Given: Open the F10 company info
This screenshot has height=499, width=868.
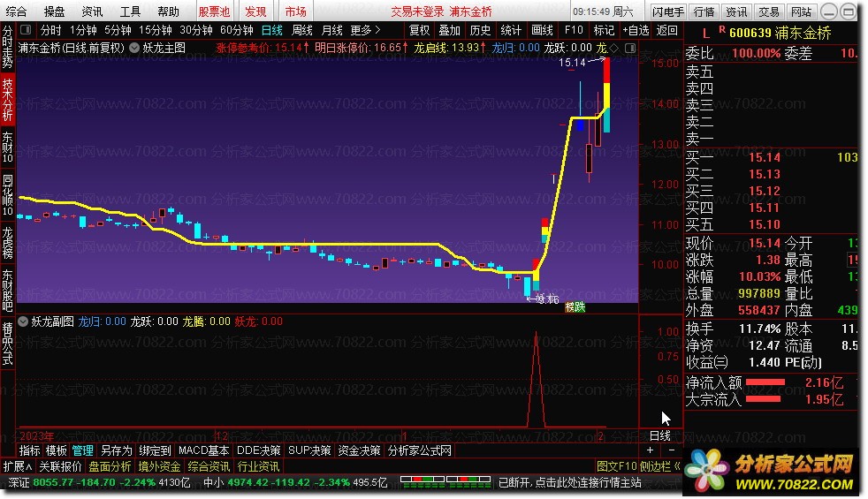Looking at the screenshot, I should click(x=574, y=30).
